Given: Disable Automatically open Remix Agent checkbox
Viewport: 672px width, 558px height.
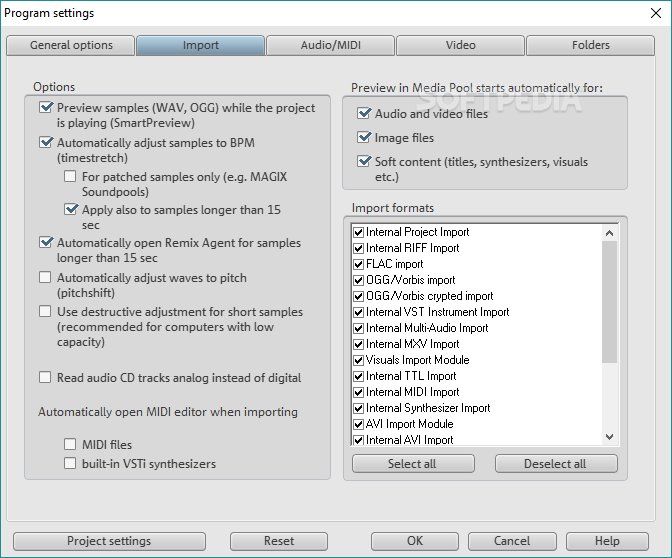Looking at the screenshot, I should [45, 242].
